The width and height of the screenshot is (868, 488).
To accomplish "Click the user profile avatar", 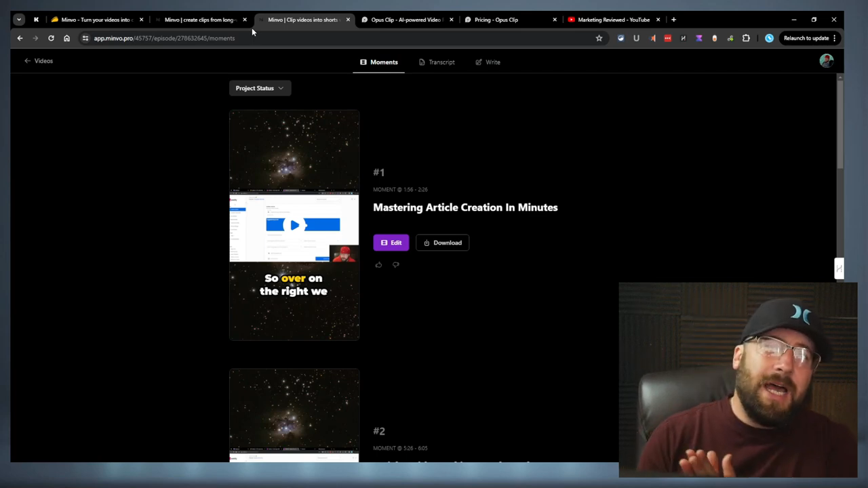I will [826, 61].
